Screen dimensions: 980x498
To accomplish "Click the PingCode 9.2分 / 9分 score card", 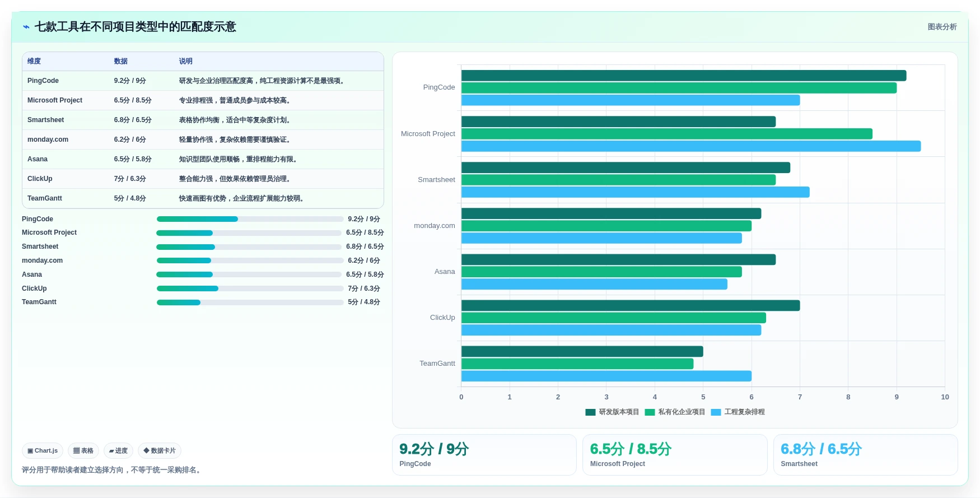I will click(x=484, y=455).
